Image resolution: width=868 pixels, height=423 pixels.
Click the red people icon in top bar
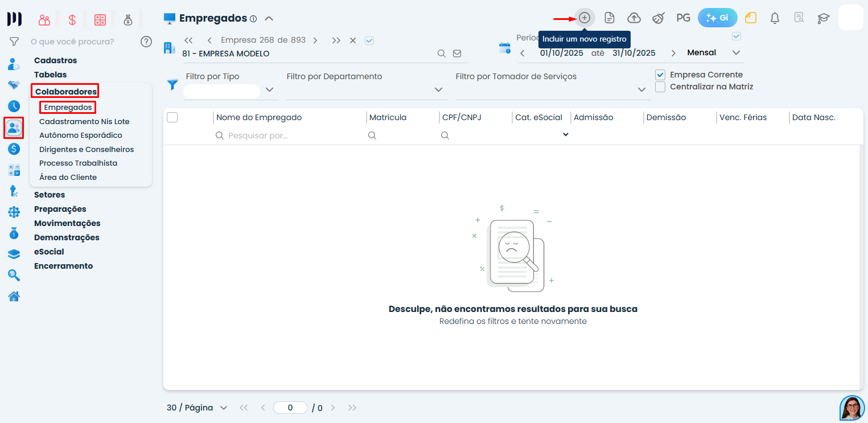pos(44,19)
